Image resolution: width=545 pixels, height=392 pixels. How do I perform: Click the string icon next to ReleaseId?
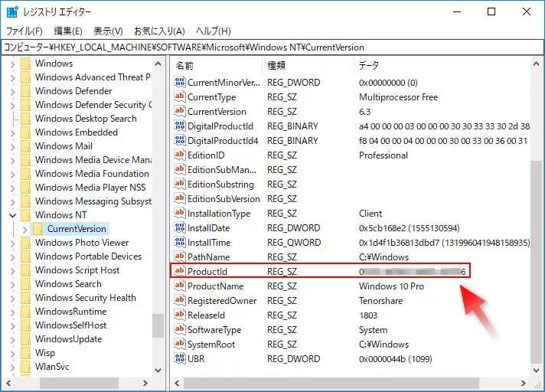(x=180, y=315)
